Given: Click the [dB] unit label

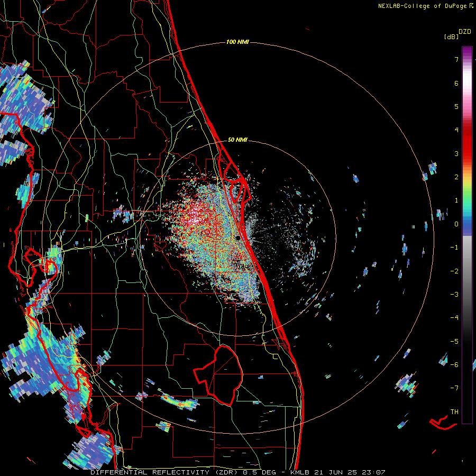Looking at the screenshot, I should [x=451, y=36].
